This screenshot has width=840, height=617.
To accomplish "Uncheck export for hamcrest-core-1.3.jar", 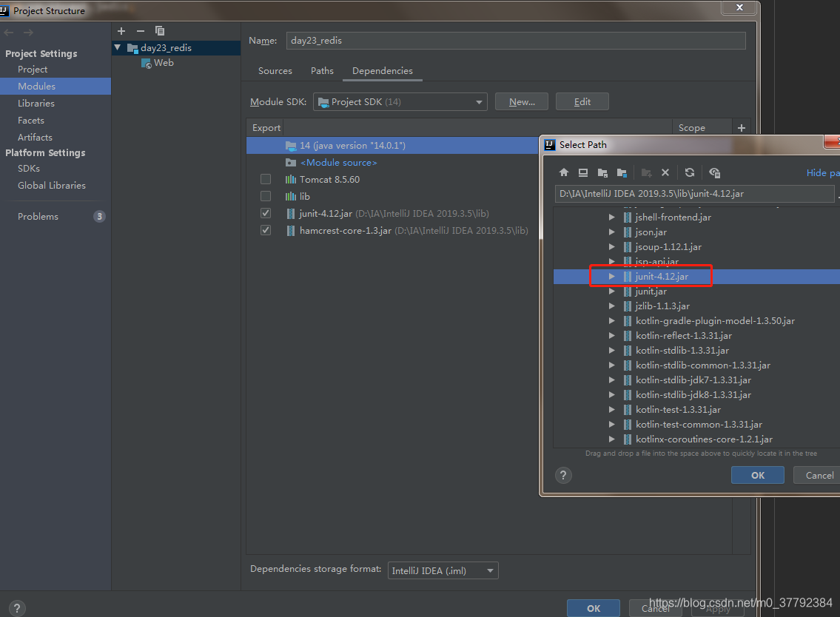I will [265, 230].
